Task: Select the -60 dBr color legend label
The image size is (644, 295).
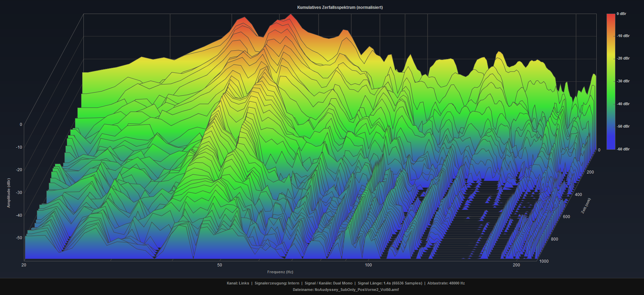Action: [x=623, y=149]
